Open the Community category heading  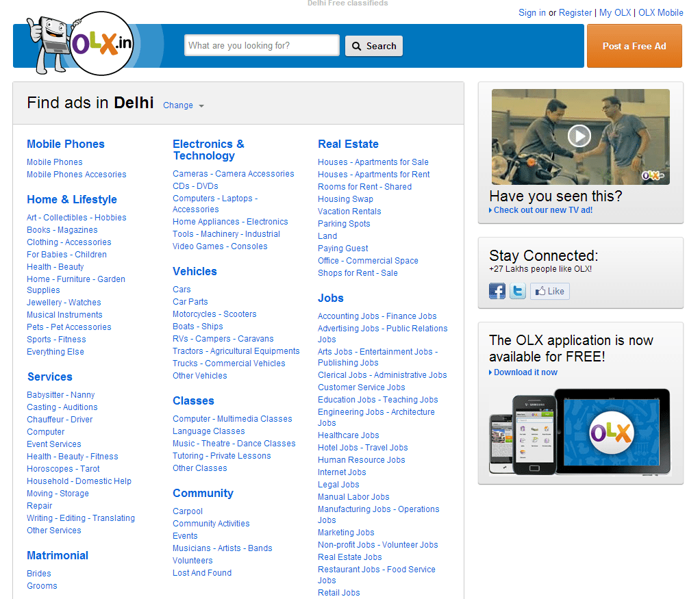203,493
